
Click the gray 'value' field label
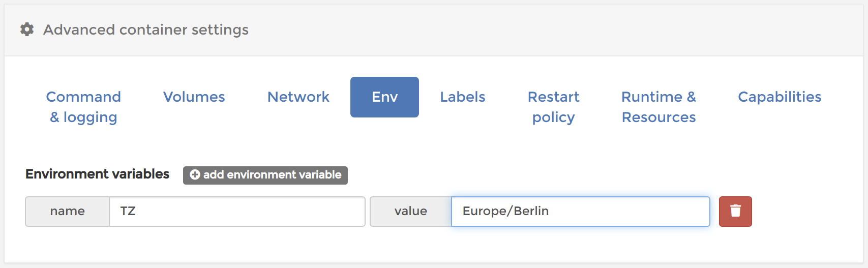click(x=410, y=211)
